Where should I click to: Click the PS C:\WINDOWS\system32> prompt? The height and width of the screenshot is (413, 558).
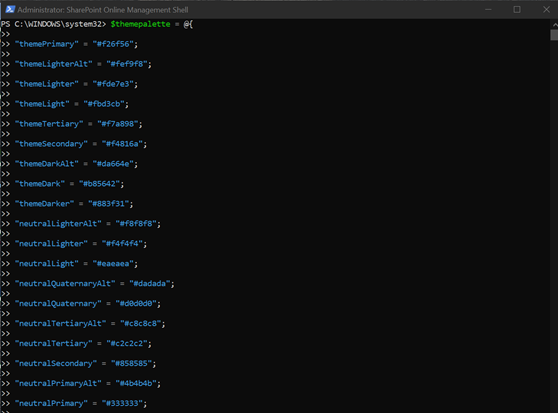pyautogui.click(x=53, y=24)
